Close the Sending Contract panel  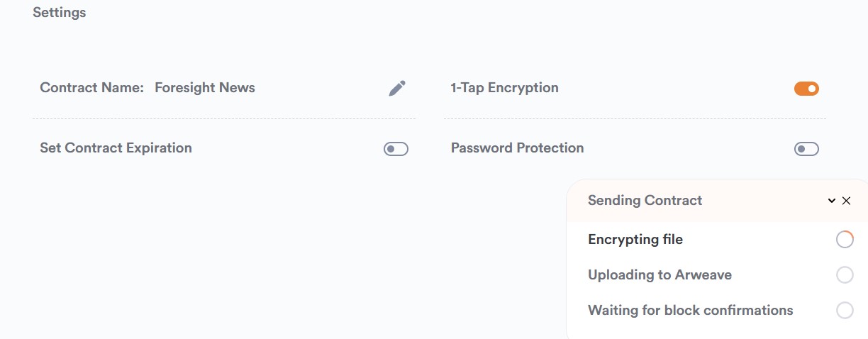coord(846,201)
